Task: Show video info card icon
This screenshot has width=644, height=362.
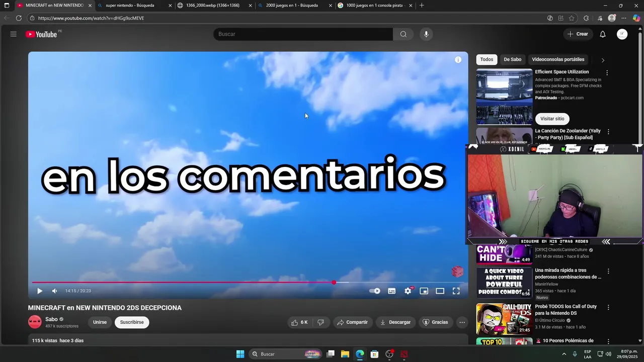Action: [458, 60]
